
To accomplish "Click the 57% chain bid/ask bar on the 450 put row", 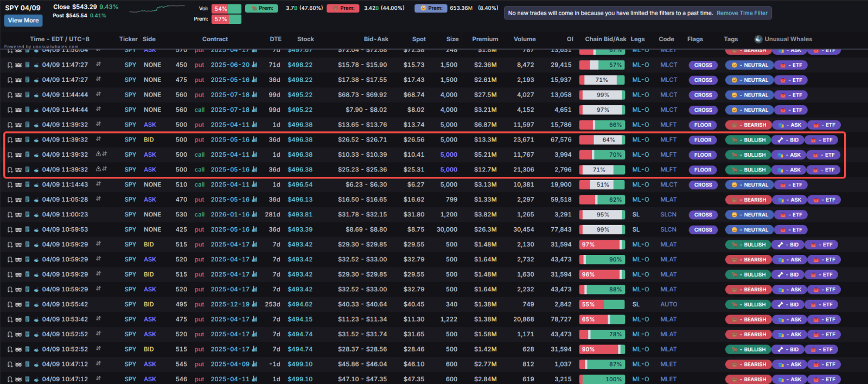I will pyautogui.click(x=602, y=65).
